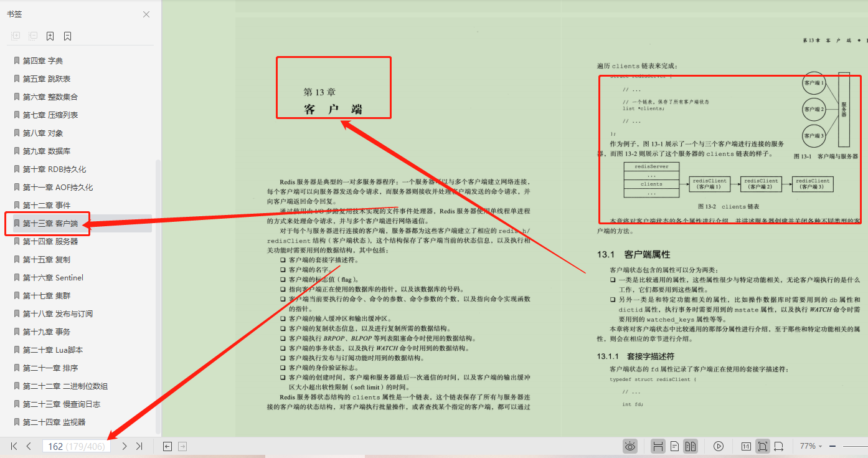Click the bookmark icon beside 第二十四章 监视器
868x458 pixels.
point(17,422)
